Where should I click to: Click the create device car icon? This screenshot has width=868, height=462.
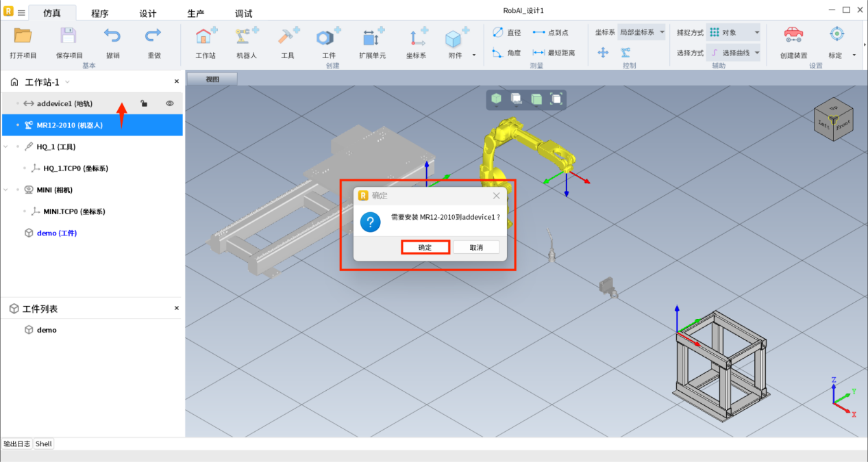793,36
